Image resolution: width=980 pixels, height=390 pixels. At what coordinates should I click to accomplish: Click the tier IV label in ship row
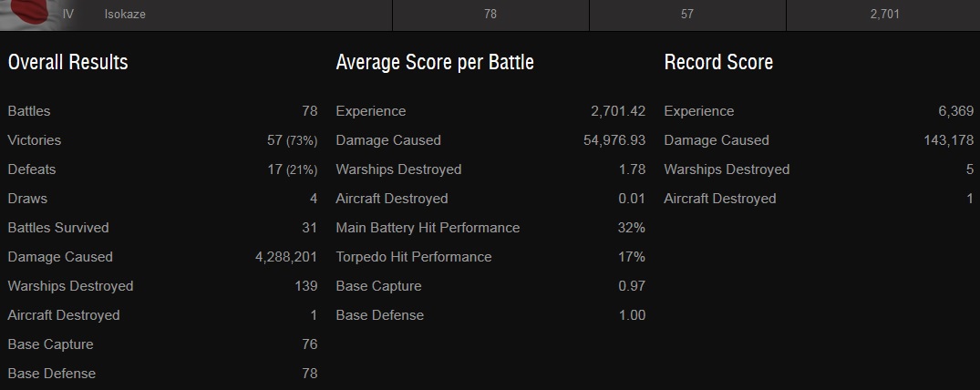click(68, 15)
